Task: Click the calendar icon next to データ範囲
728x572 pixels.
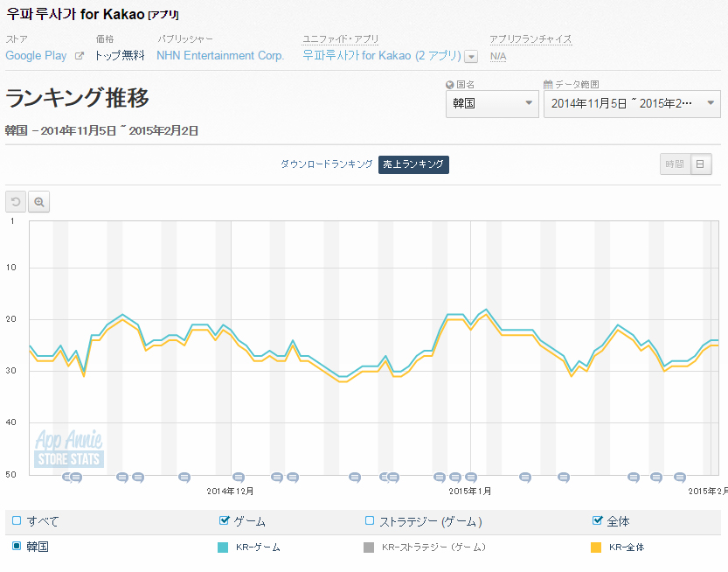Action: tap(548, 85)
